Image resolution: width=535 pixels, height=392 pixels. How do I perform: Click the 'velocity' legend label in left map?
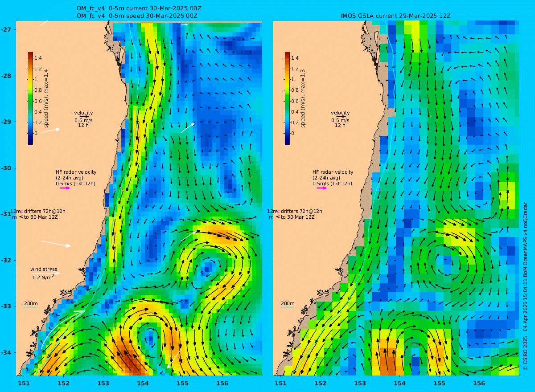(83, 113)
